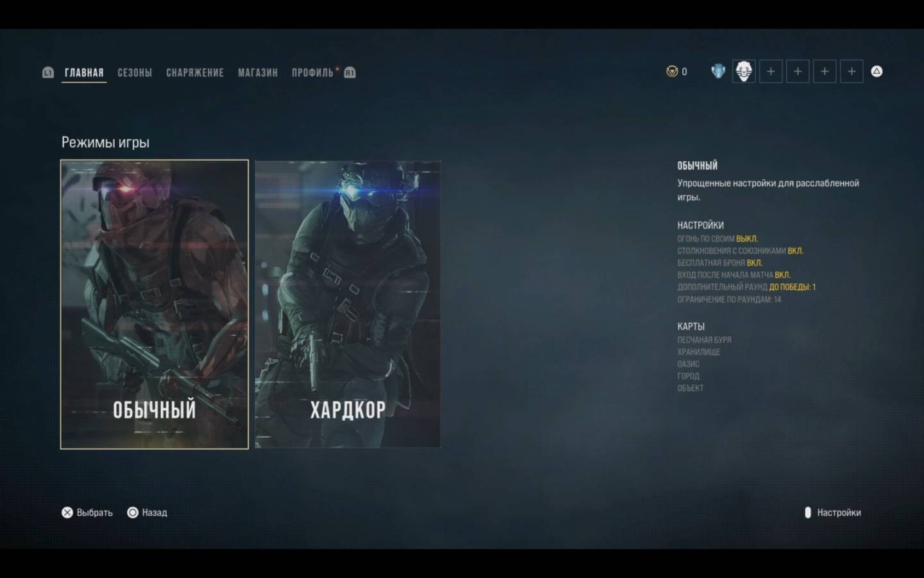Click the КАРТЫ section heading
The image size is (924, 578).
click(x=691, y=327)
